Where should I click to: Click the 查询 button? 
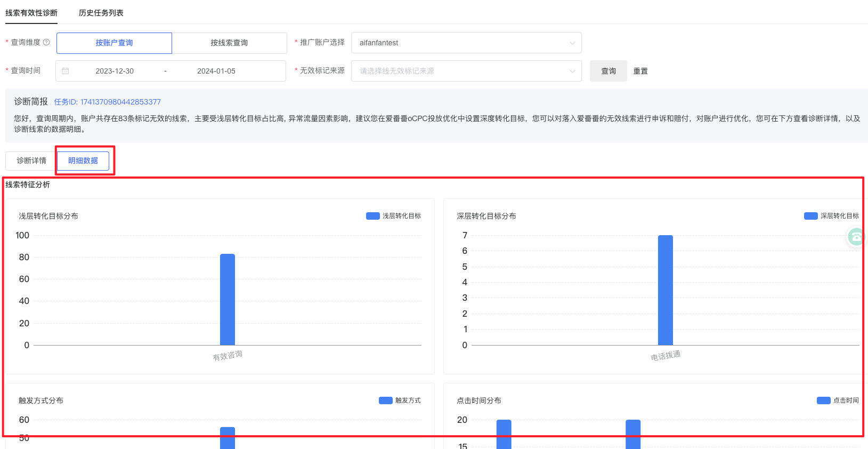pyautogui.click(x=608, y=71)
